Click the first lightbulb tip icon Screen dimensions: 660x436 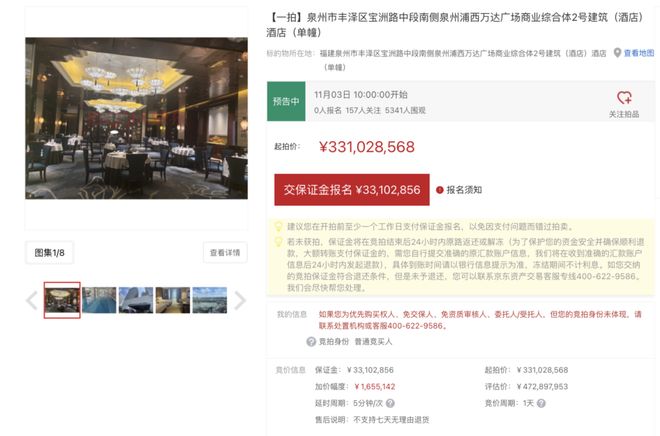pos(278,226)
